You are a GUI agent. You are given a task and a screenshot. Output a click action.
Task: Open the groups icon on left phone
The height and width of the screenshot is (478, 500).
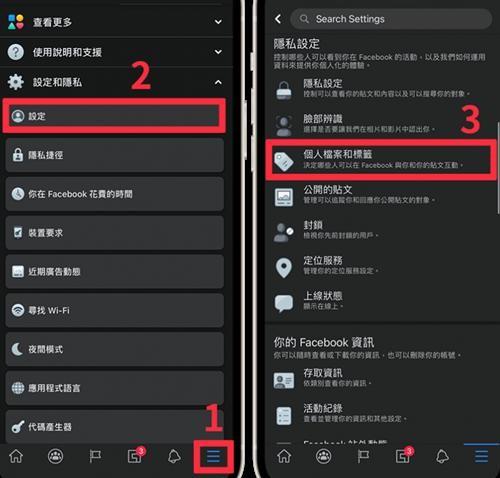[x=55, y=456]
